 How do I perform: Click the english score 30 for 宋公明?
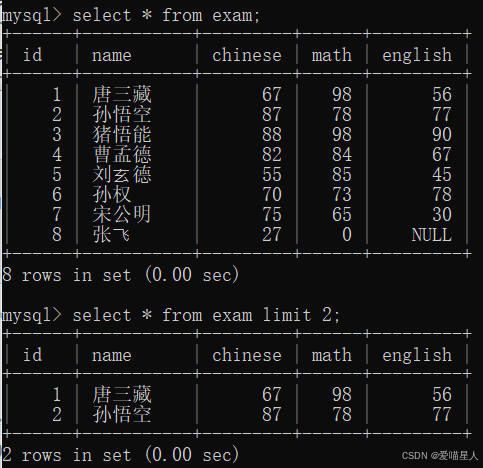click(442, 215)
